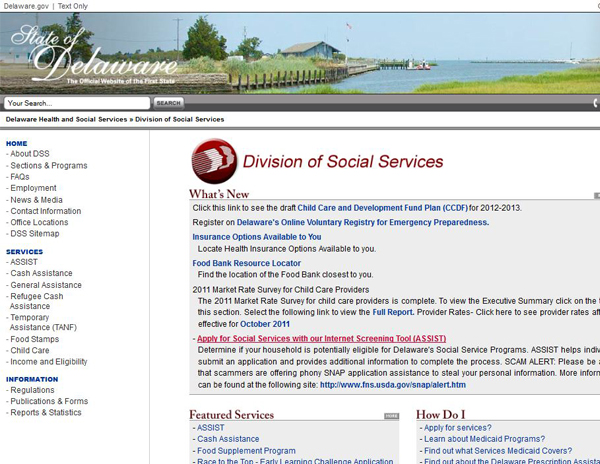Click the What's New heading
Image resolution: width=600 pixels, height=464 pixels.
point(219,194)
